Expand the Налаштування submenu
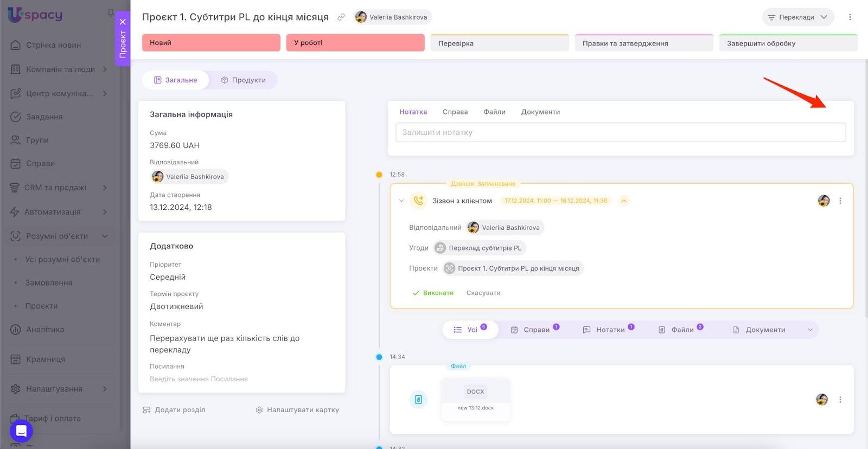868x449 pixels. (x=105, y=389)
